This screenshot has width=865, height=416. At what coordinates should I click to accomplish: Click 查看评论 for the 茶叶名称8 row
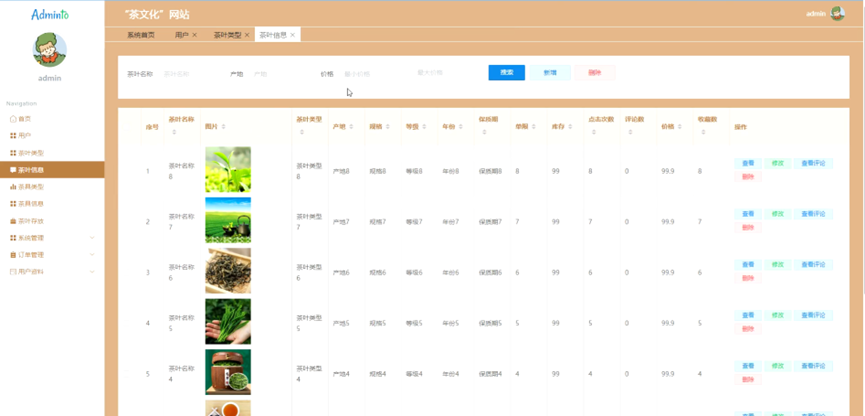pyautogui.click(x=813, y=163)
